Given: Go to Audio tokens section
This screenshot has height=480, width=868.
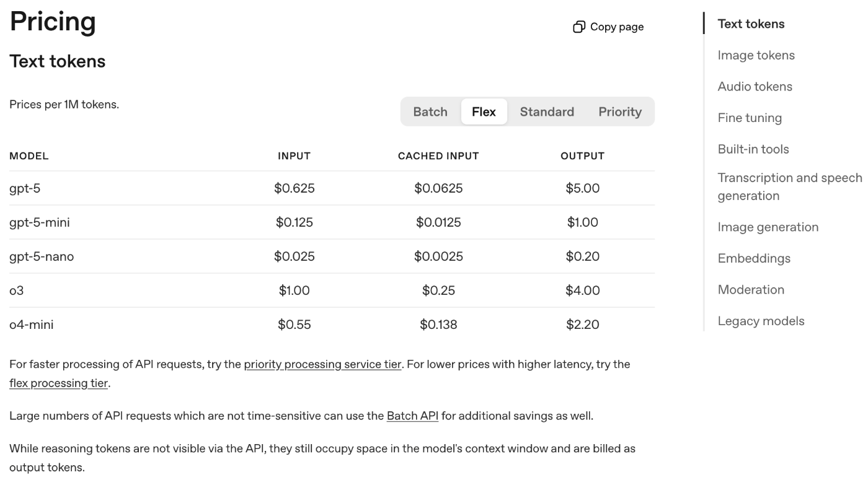Looking at the screenshot, I should (755, 87).
